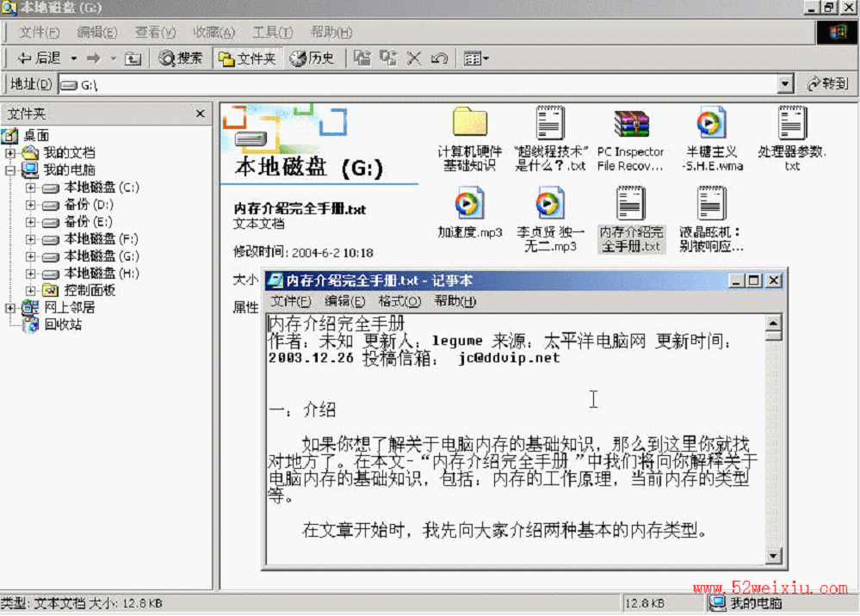Click the Undo toolbar icon
860x616 pixels.
[x=439, y=59]
